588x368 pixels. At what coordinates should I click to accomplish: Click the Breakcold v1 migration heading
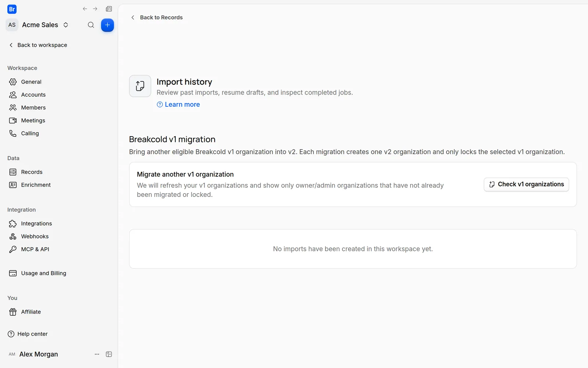172,139
